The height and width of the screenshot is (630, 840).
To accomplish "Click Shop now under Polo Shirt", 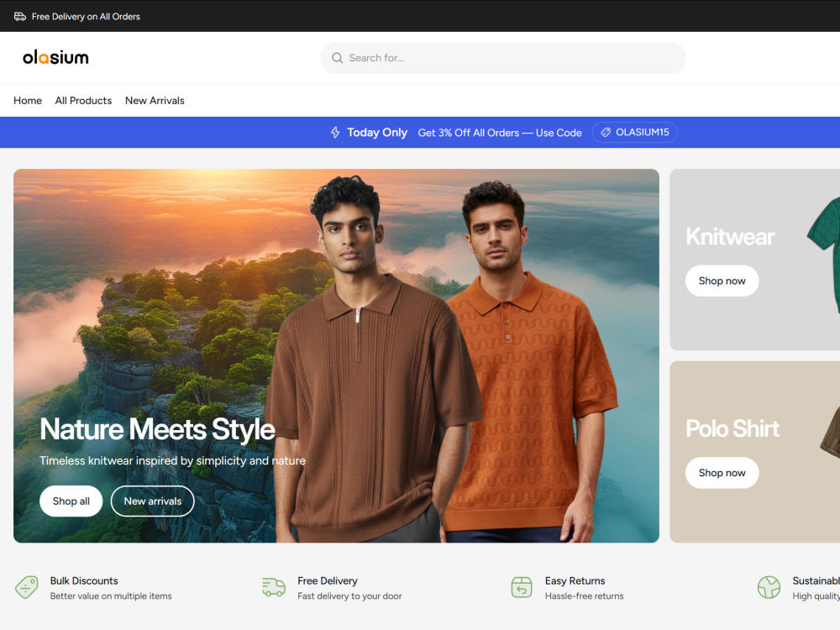I will [x=722, y=472].
